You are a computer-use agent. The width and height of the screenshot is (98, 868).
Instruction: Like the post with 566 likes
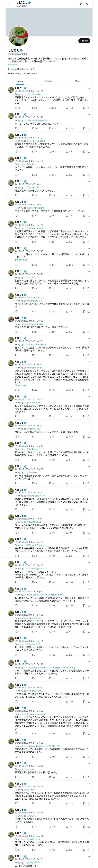51,152
